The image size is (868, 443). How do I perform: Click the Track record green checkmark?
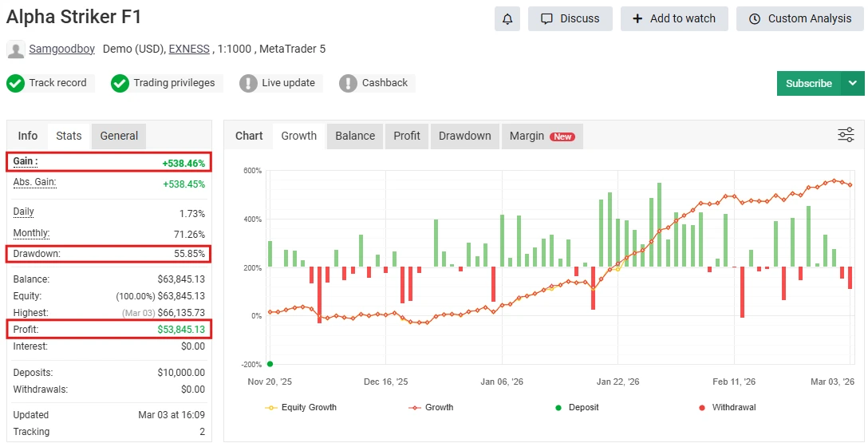[x=16, y=83]
